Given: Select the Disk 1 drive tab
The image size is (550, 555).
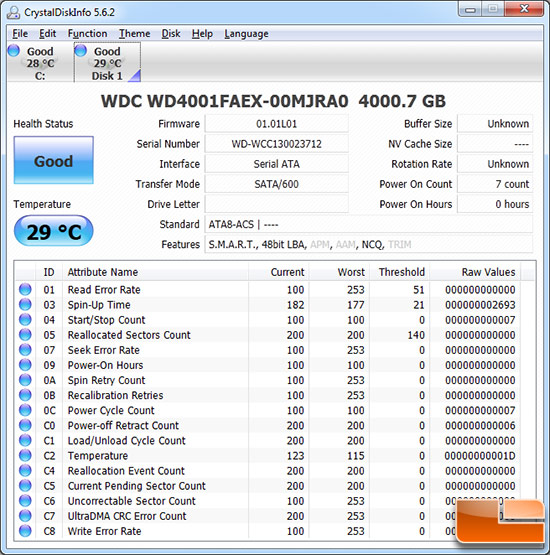Looking at the screenshot, I should click(x=107, y=63).
